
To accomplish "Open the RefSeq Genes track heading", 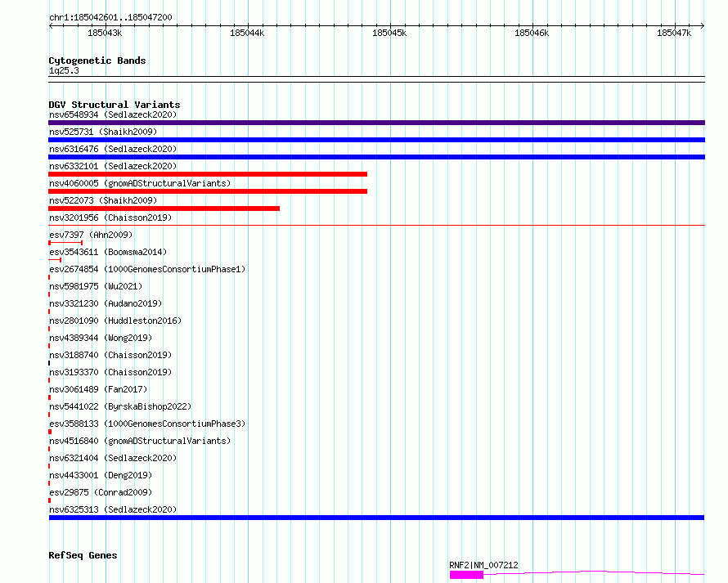I will pyautogui.click(x=83, y=555).
